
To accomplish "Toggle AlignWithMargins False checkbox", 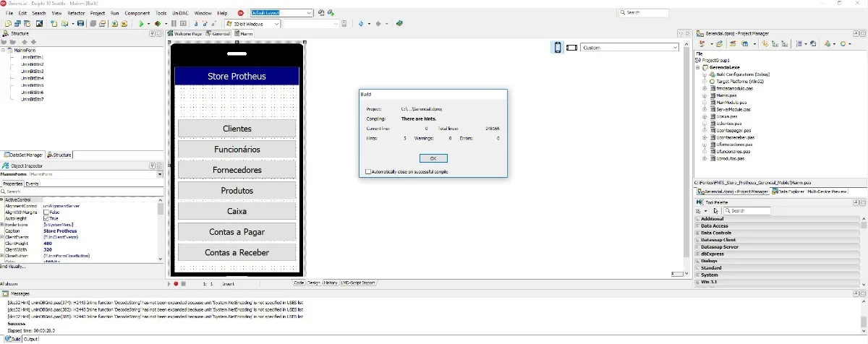I will click(47, 212).
